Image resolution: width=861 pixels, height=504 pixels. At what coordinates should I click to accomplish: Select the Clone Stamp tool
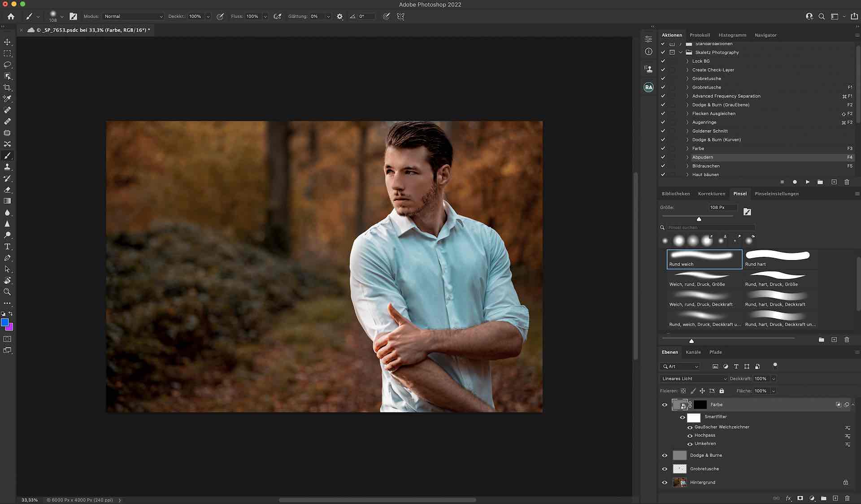click(7, 167)
